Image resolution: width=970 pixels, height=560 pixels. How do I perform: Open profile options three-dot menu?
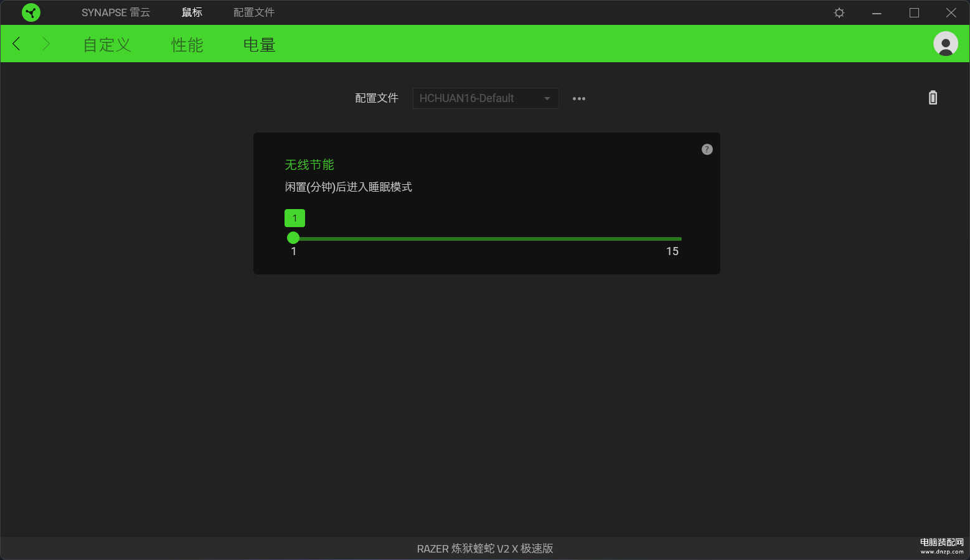coord(578,98)
